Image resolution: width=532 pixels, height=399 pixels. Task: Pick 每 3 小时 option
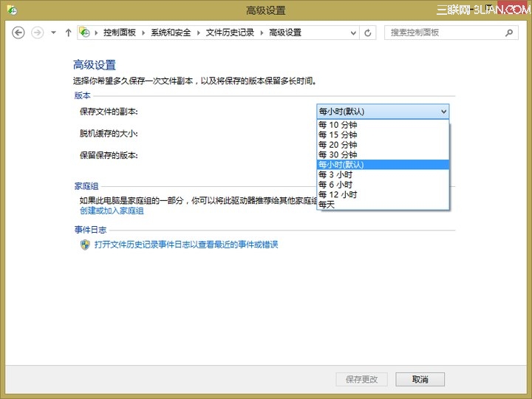pos(383,174)
